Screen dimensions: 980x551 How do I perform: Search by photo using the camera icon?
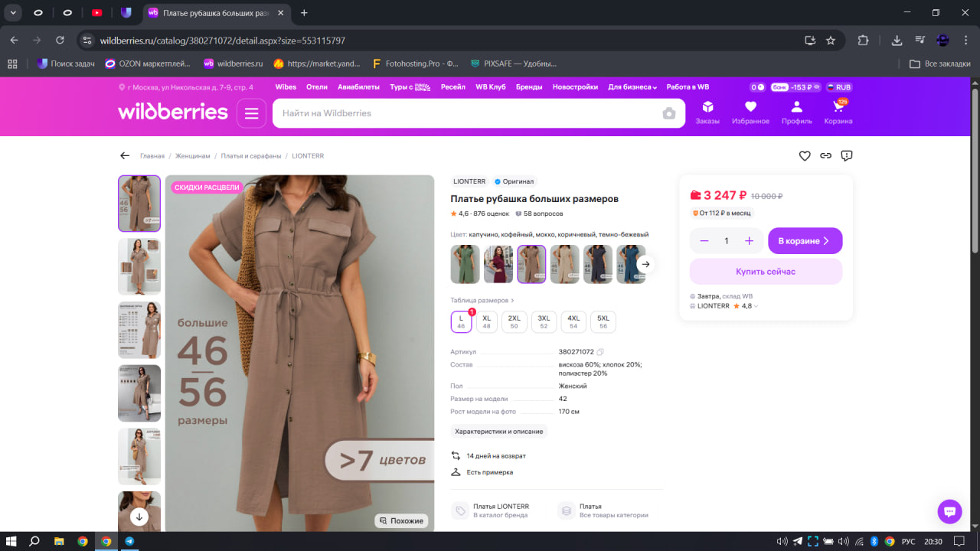pyautogui.click(x=669, y=113)
